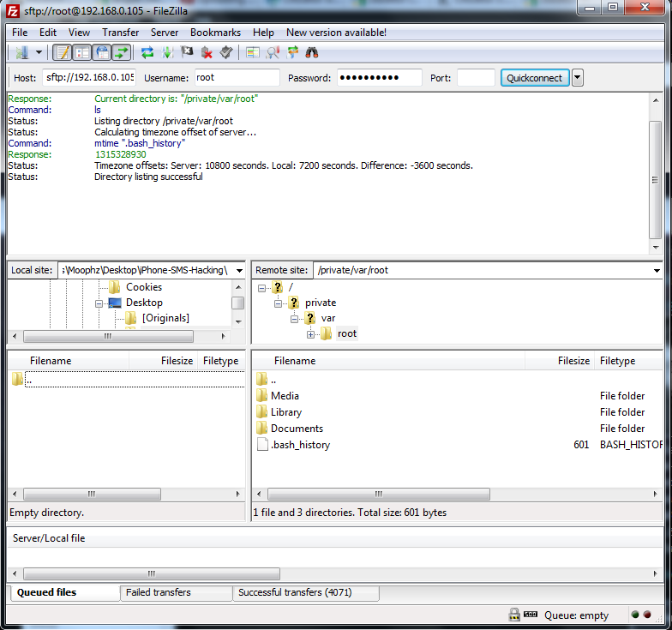This screenshot has height=630, width=672.
Task: Click the Username field
Action: click(x=237, y=77)
